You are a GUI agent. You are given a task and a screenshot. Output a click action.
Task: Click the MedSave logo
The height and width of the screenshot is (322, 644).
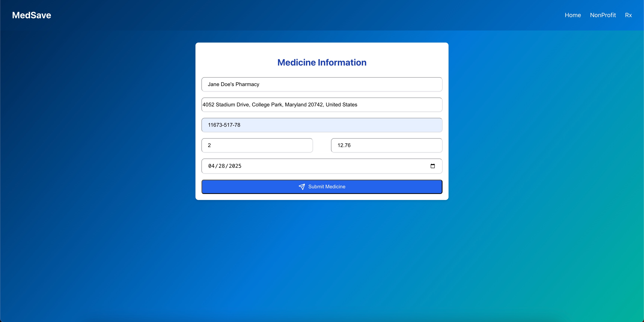pyautogui.click(x=31, y=15)
